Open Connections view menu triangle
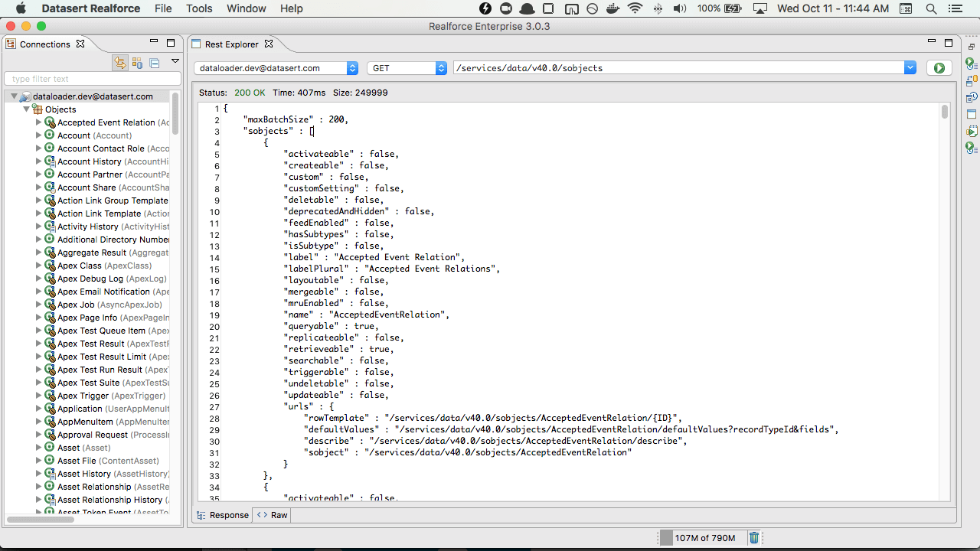980x551 pixels. point(175,61)
